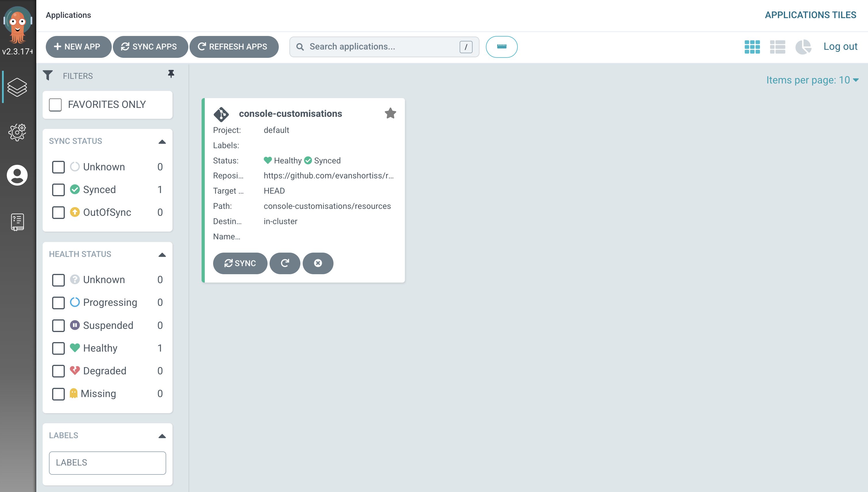The width and height of the screenshot is (868, 492).
Task: Open the NEW APP creation form
Action: [x=77, y=46]
